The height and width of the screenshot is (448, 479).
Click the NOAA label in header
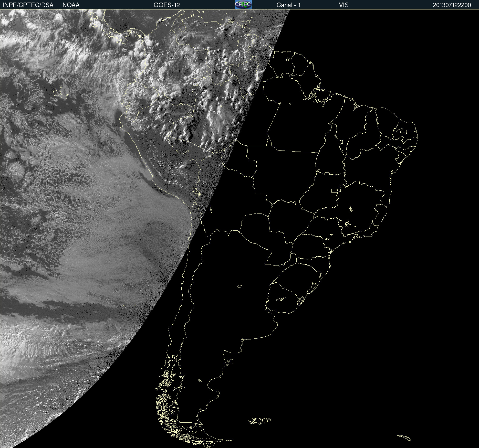71,5
